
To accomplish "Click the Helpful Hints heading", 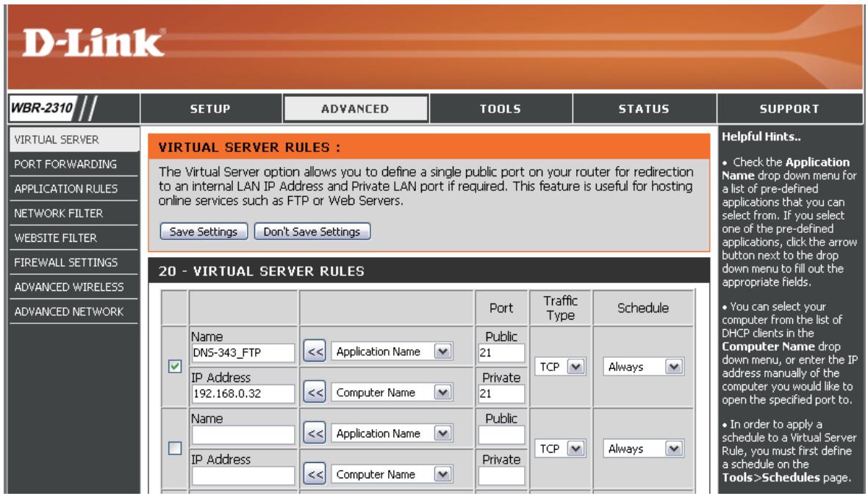I will (x=761, y=136).
